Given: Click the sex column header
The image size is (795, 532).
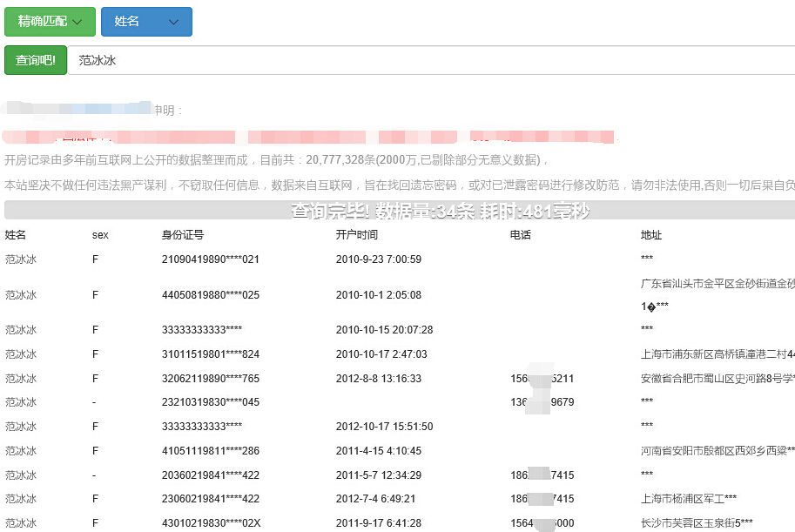Looking at the screenshot, I should (x=100, y=235).
